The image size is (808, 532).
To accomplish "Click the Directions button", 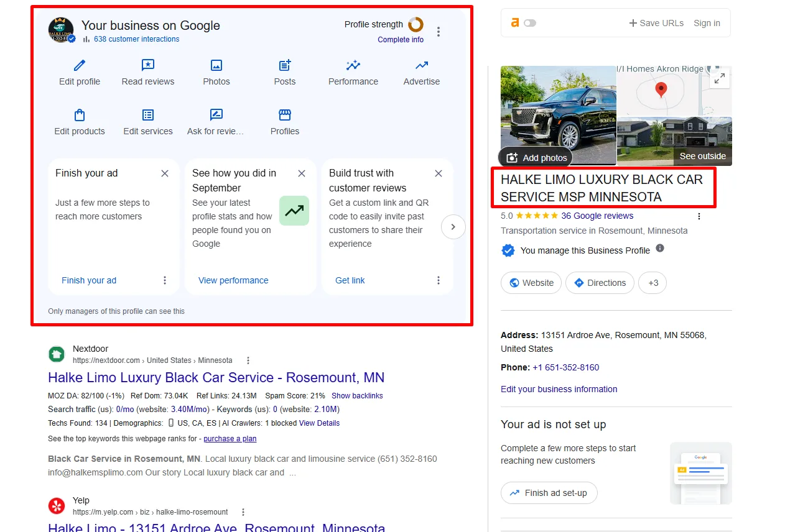I will (x=600, y=283).
